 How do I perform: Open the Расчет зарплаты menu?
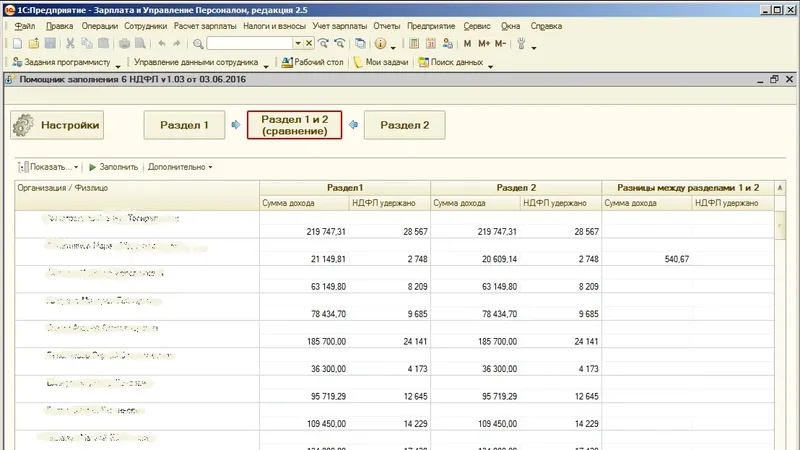pos(205,26)
